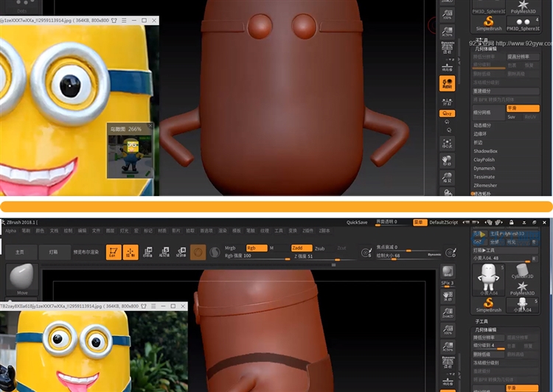Adjust the 绘制大小 68 slider
Screen dimensions: 553x392
click(x=408, y=256)
